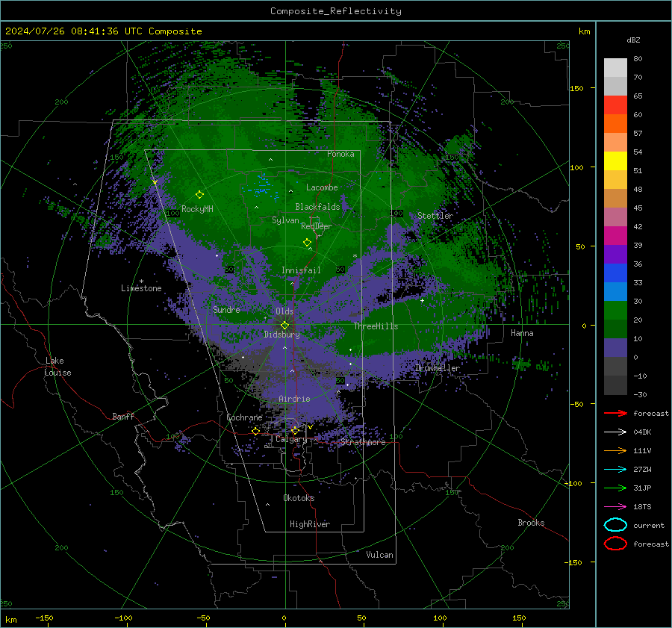Click the Strathmore city label

coord(363,442)
